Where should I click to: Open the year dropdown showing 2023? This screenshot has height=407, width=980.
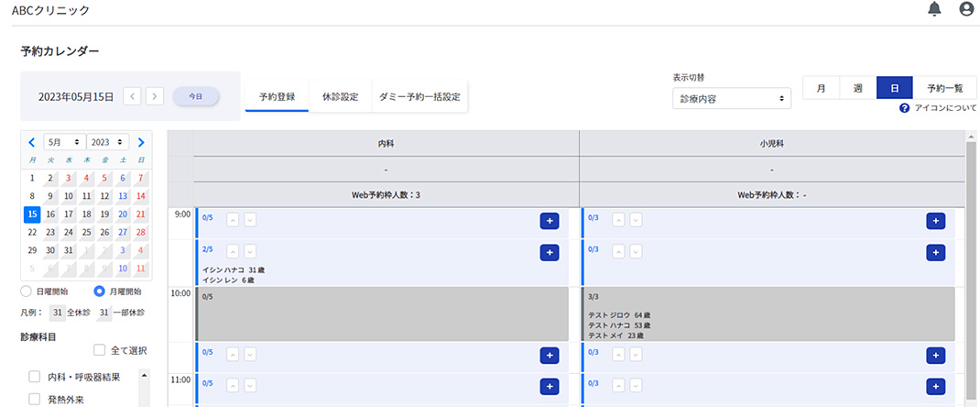(x=108, y=143)
